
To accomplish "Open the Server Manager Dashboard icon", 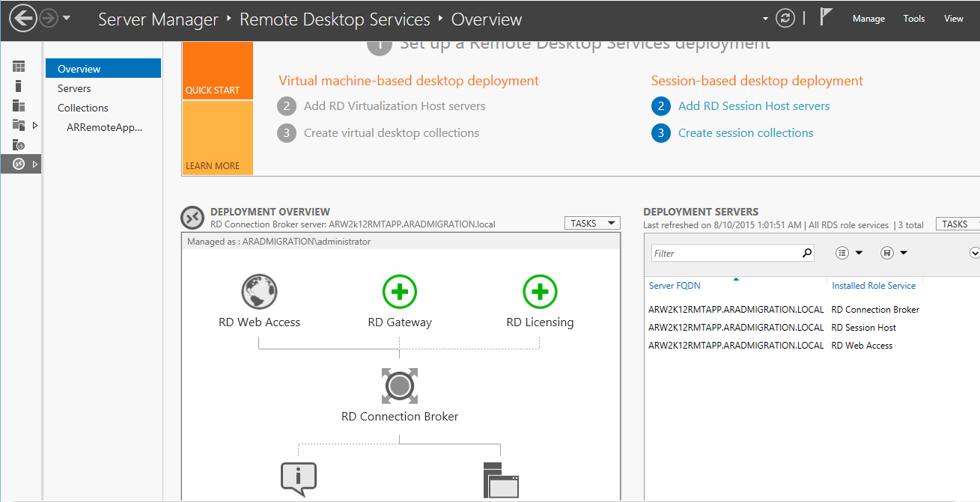I will pos(19,67).
